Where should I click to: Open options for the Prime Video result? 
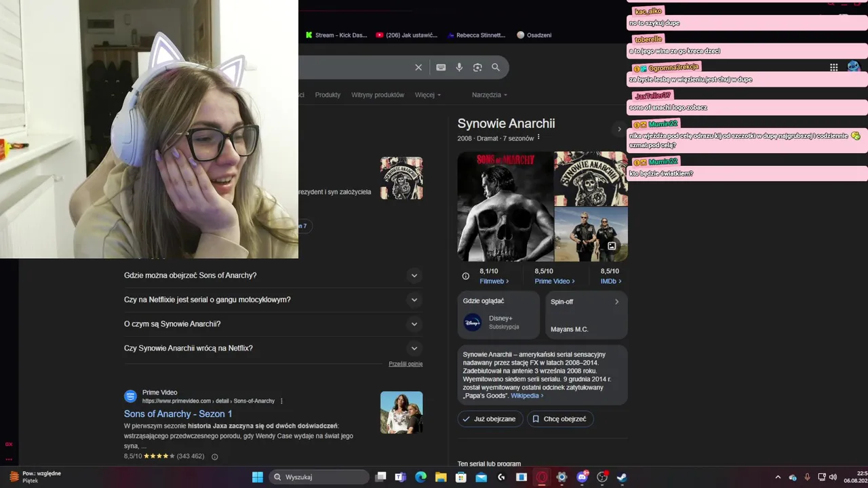click(281, 401)
